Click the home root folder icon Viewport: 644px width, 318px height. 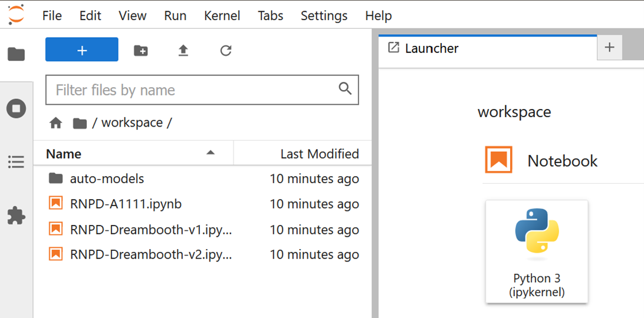[56, 123]
